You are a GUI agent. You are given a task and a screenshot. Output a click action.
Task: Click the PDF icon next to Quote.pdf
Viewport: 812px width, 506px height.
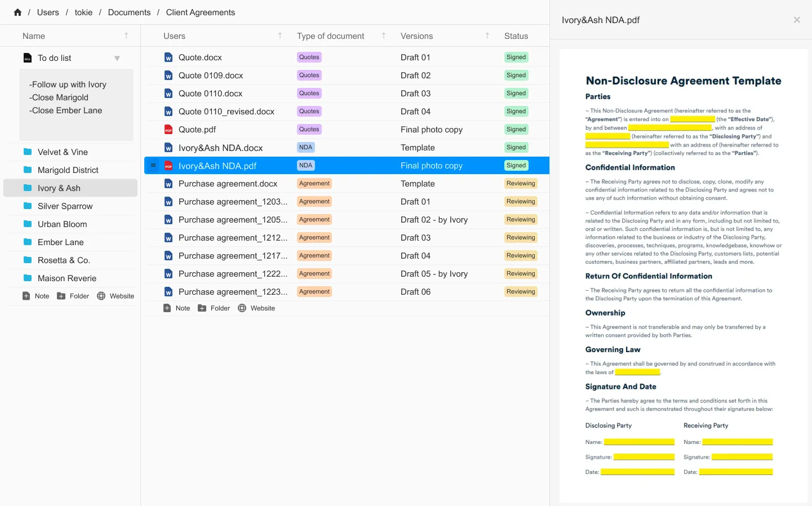coord(168,130)
